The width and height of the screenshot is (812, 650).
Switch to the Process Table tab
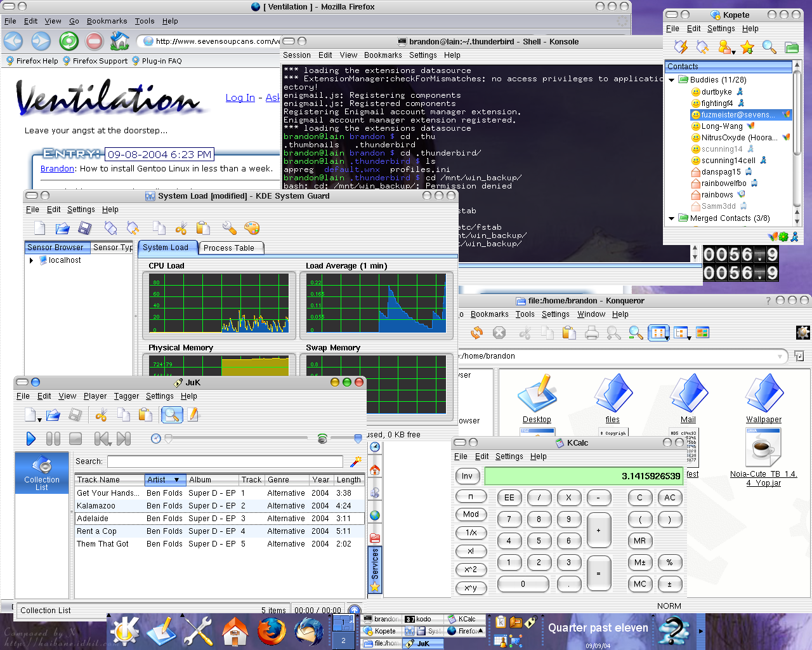[x=229, y=248]
